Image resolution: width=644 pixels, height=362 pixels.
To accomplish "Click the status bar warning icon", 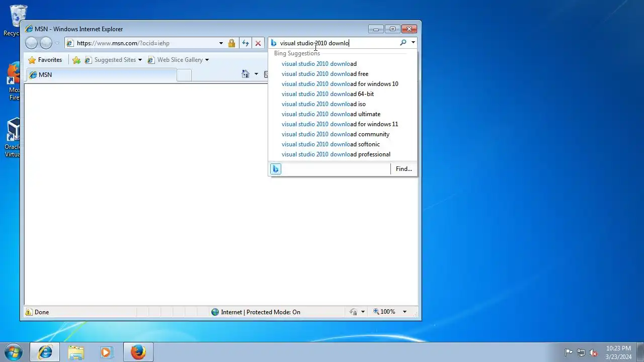I will (29, 312).
